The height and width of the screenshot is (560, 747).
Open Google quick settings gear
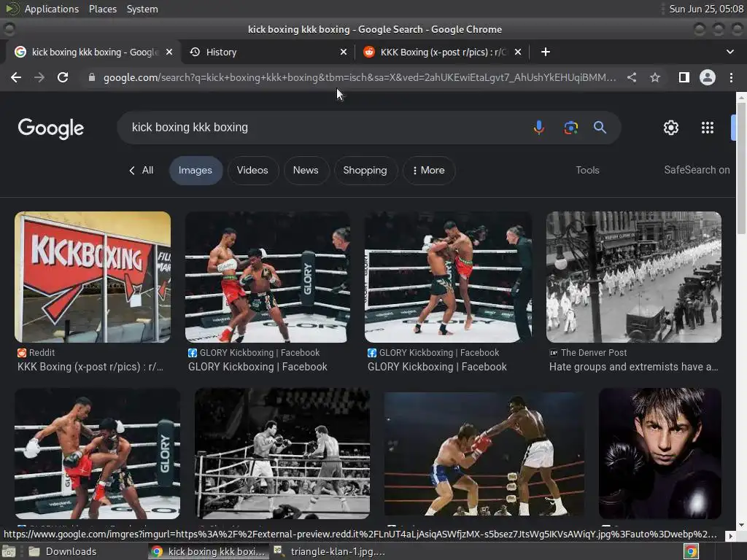coord(671,128)
